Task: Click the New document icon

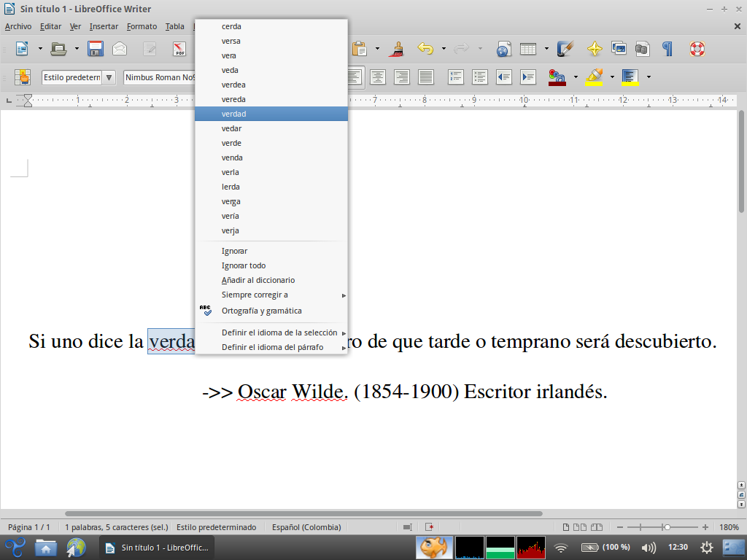Action: (x=22, y=49)
